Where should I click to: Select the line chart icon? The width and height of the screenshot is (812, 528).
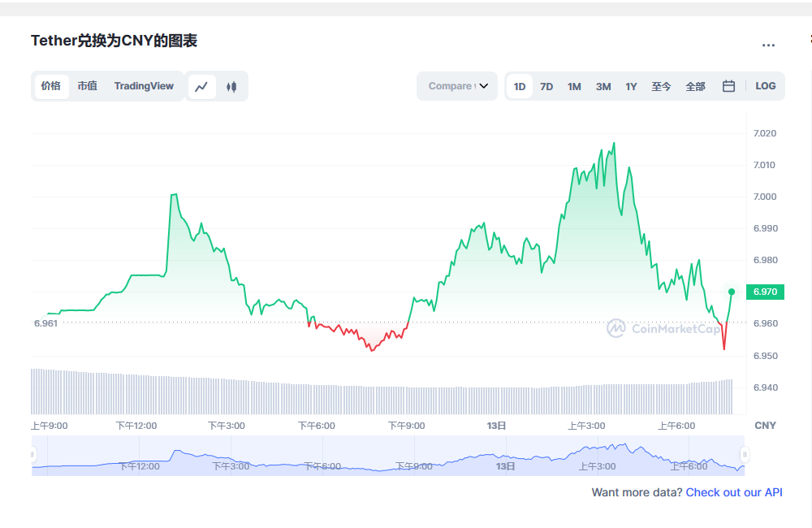[201, 85]
